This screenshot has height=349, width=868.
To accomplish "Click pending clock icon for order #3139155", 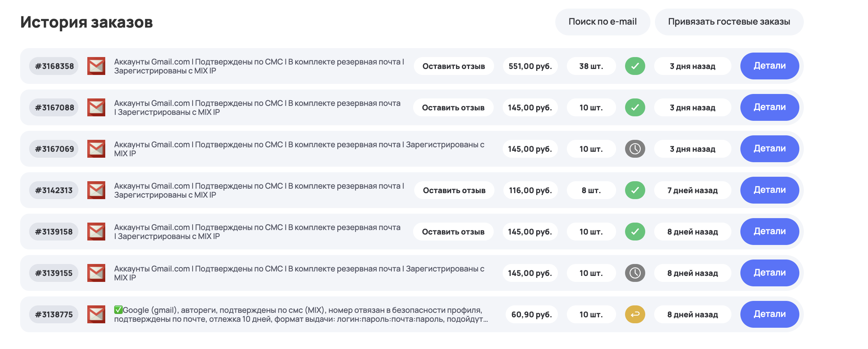I will [x=635, y=273].
